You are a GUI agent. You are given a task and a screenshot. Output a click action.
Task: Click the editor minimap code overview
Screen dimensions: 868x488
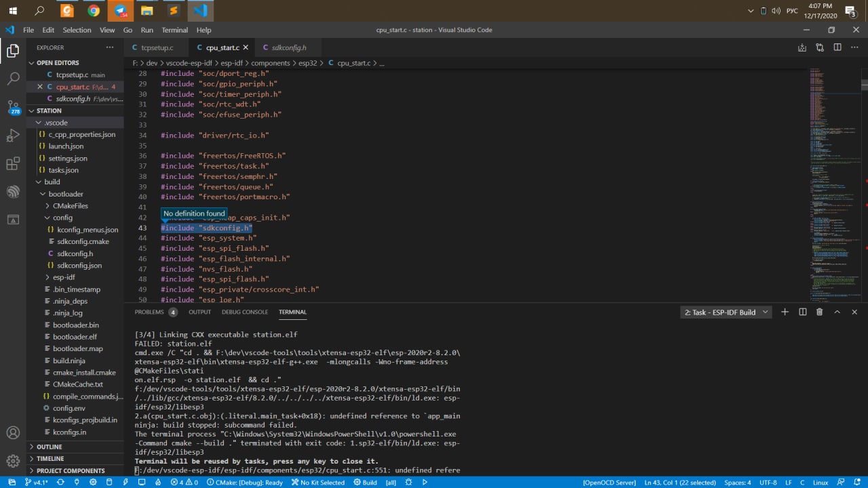(x=834, y=183)
